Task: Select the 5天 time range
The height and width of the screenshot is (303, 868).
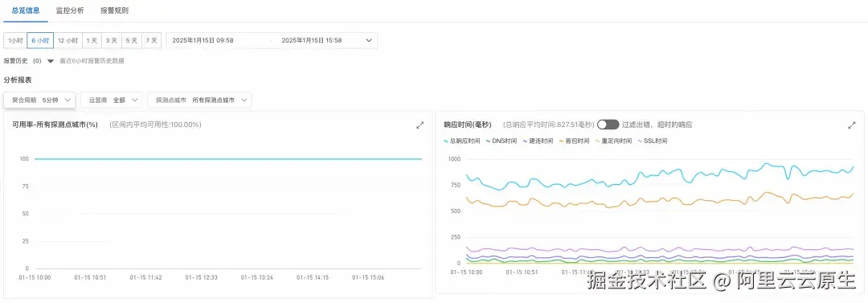Action: [132, 40]
